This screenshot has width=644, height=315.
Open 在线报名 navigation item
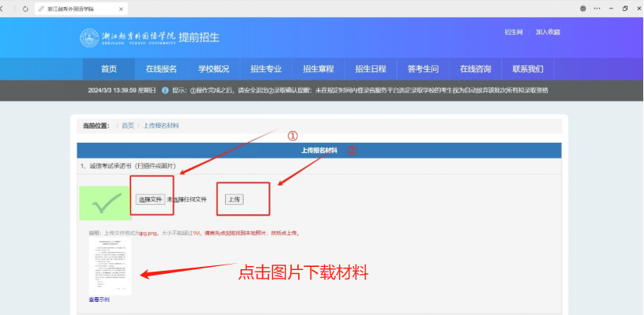(x=161, y=69)
